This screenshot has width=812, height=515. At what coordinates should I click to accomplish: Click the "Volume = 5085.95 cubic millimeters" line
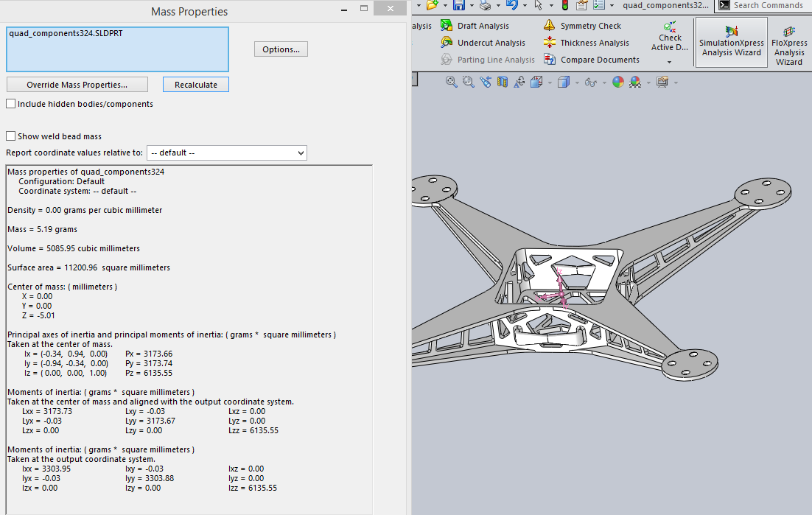click(74, 248)
